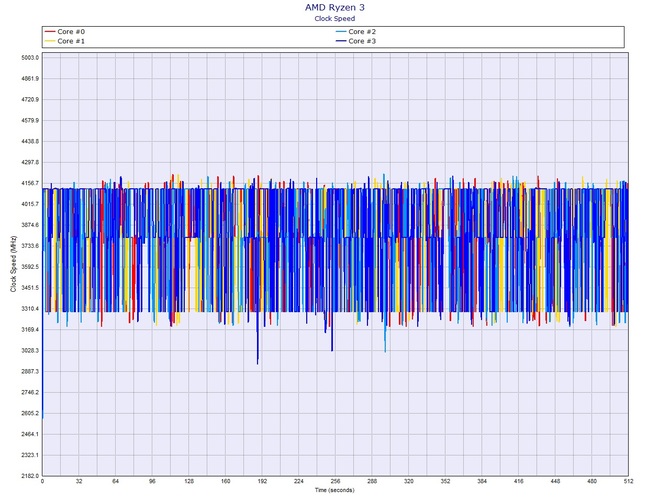Click the 224 tick on time axis
The height and width of the screenshot is (502, 670).
[299, 481]
